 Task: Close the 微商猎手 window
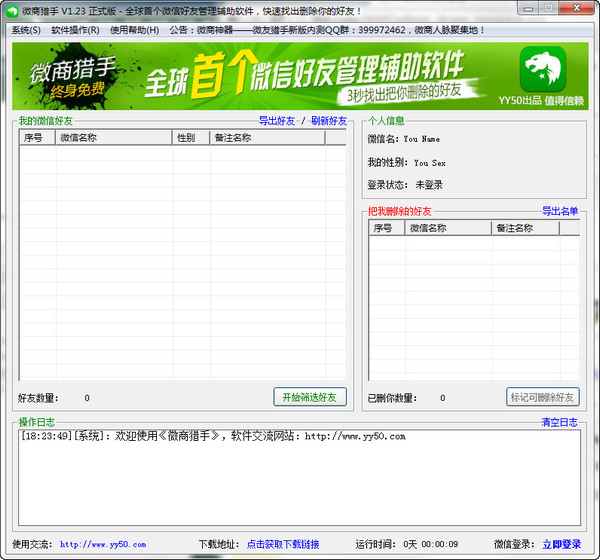(577, 8)
